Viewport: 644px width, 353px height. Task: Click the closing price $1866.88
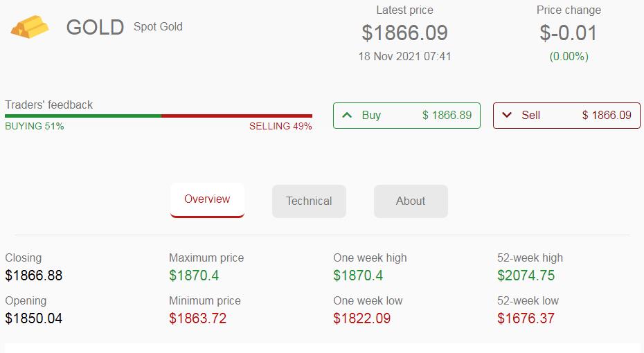pos(34,275)
